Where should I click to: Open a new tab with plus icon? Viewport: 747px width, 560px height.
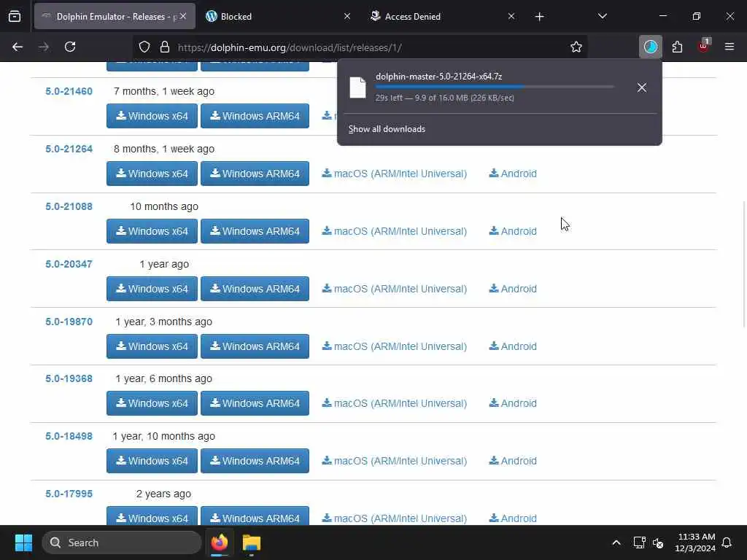539,17
